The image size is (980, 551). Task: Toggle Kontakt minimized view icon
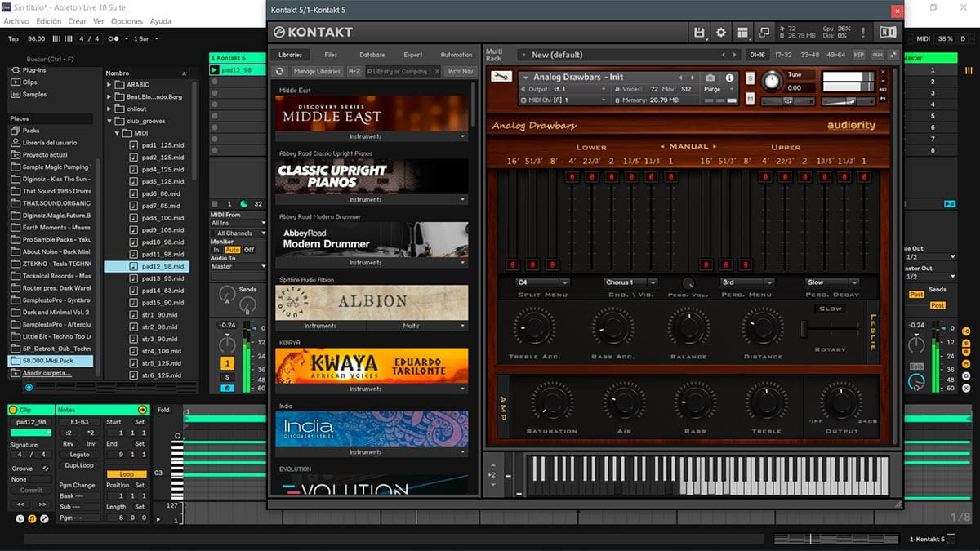pyautogui.click(x=764, y=33)
